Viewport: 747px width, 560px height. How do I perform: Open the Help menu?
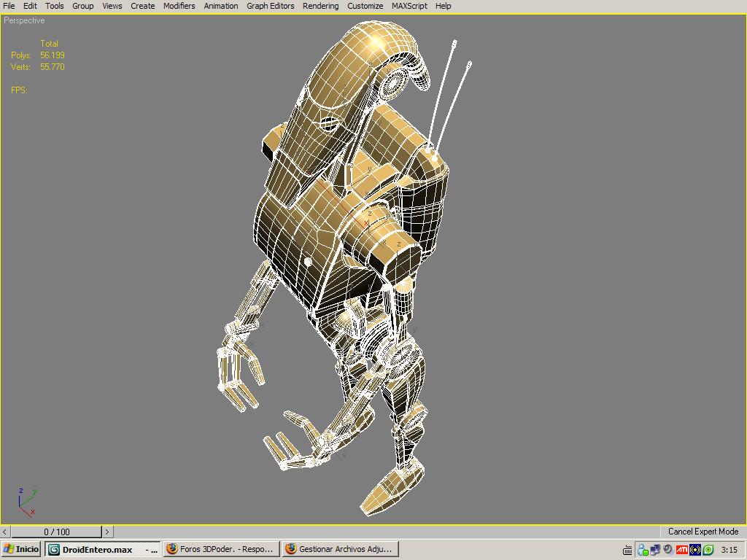(443, 6)
